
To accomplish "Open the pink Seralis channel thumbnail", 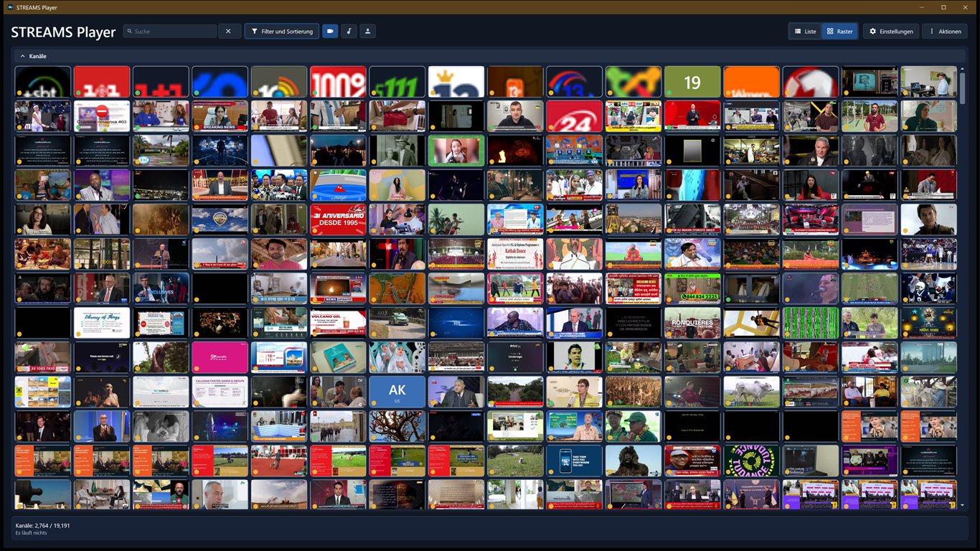I will pyautogui.click(x=220, y=357).
